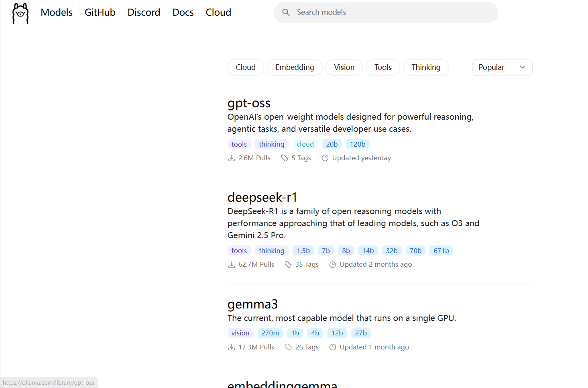Click the tools tag under gpt-oss
This screenshot has height=388, width=588.
tap(239, 144)
